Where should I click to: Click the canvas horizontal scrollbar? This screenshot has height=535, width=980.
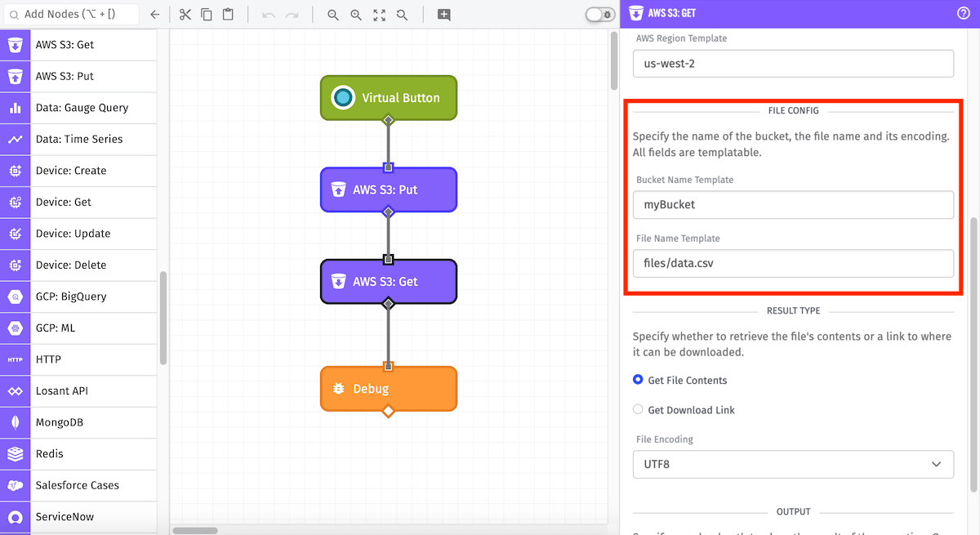coord(195,530)
